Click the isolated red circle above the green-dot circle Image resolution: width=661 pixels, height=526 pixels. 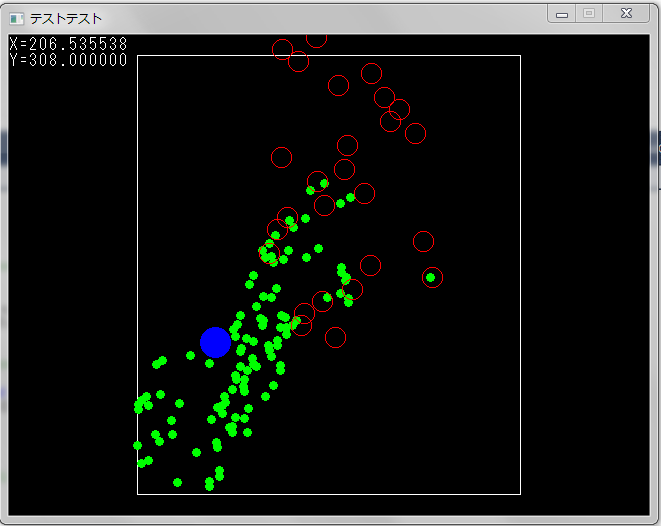click(423, 241)
